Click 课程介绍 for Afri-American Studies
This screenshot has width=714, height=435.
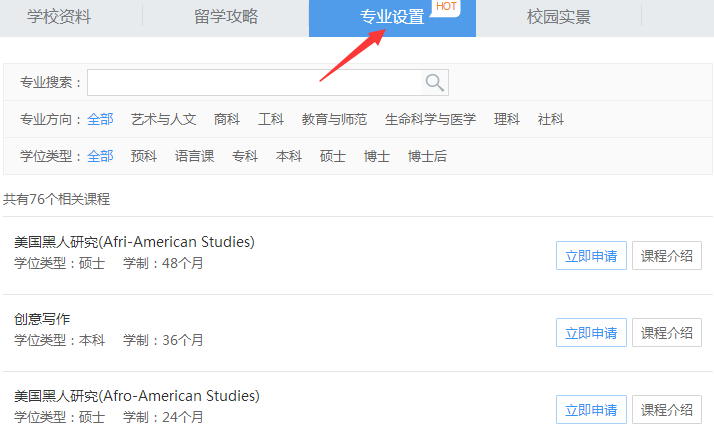point(667,256)
